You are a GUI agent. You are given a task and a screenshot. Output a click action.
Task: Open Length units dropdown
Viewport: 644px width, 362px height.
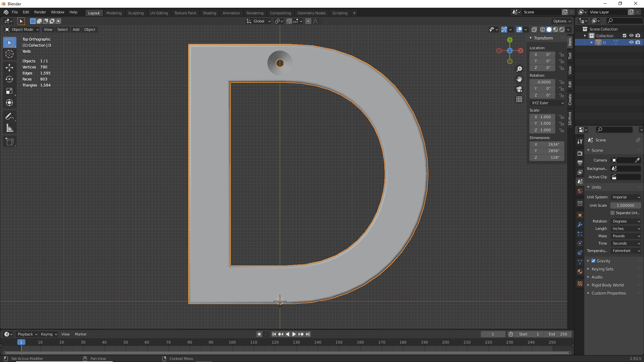click(x=626, y=229)
